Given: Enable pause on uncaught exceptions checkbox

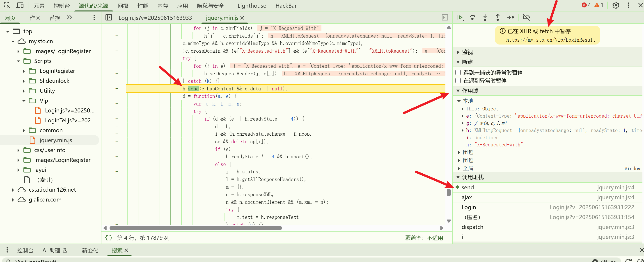Looking at the screenshot, I should click(x=458, y=72).
